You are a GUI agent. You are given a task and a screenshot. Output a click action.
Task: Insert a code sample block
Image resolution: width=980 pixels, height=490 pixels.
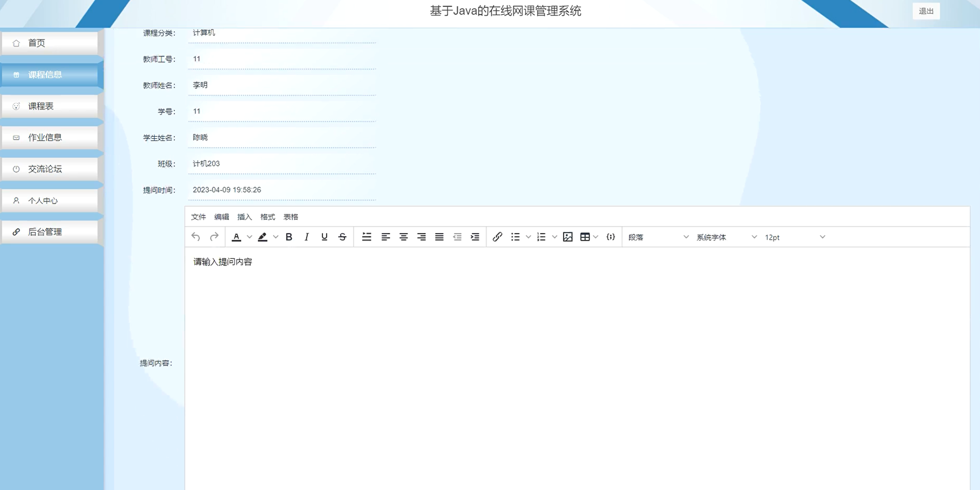[x=611, y=237]
